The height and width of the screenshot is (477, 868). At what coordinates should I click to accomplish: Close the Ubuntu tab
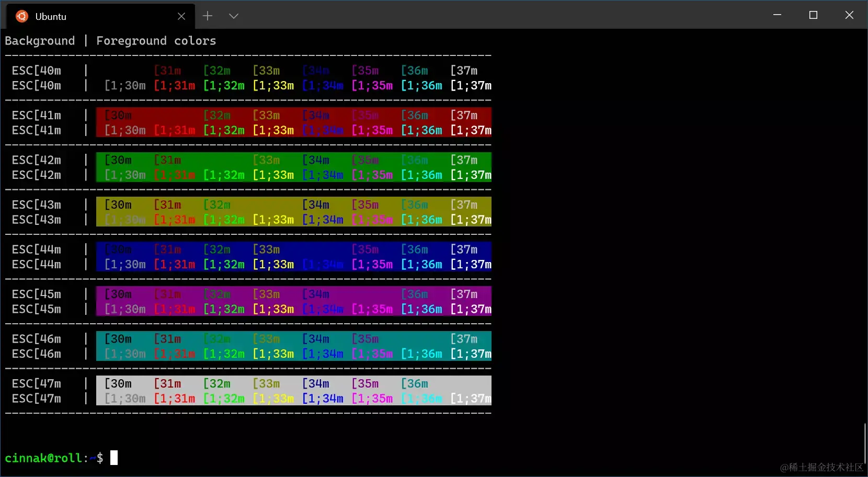pyautogui.click(x=181, y=16)
